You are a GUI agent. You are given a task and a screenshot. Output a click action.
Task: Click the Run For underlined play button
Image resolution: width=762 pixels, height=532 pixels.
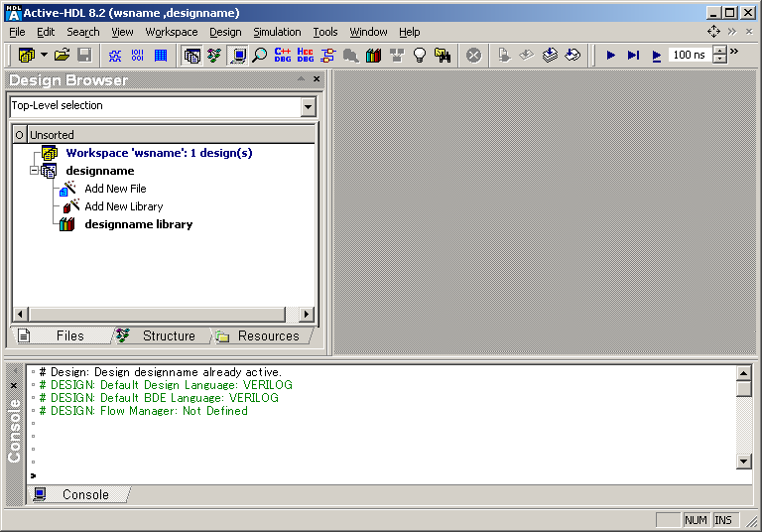point(657,56)
